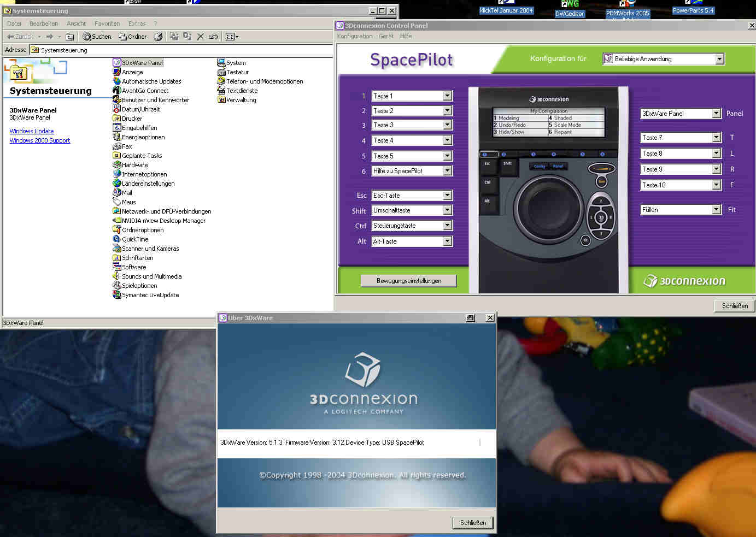This screenshot has height=537, width=756.
Task: Expand the Taste 3 dropdown
Action: click(447, 125)
